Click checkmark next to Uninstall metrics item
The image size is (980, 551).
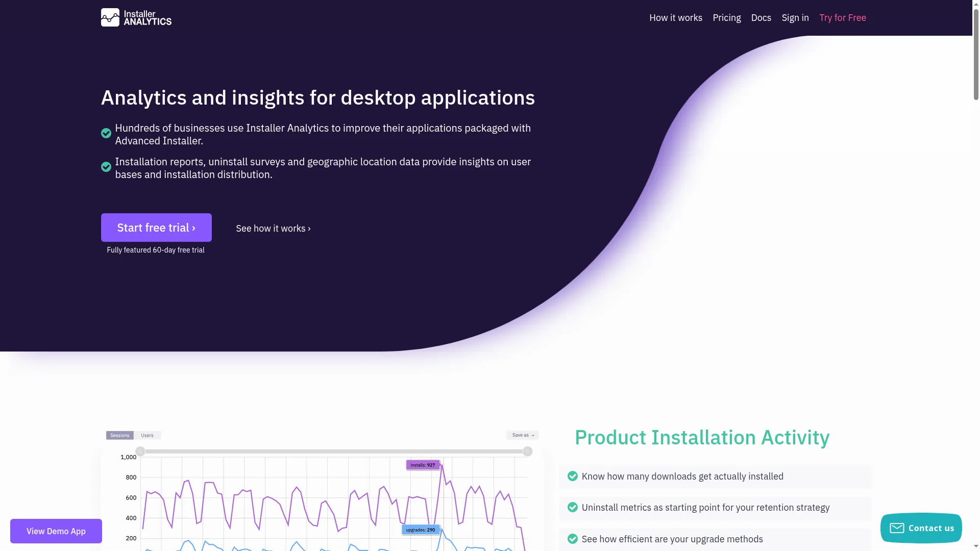pos(573,507)
